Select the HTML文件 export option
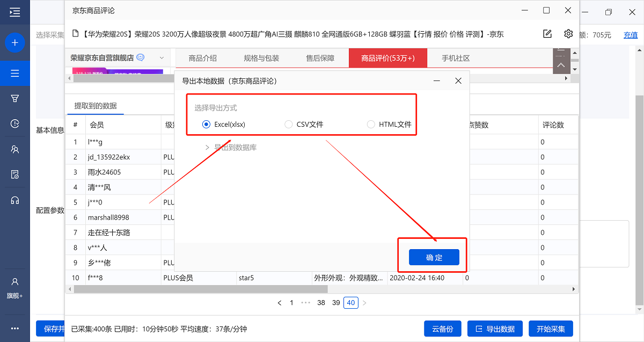Image resolution: width=644 pixels, height=342 pixels. click(390, 125)
